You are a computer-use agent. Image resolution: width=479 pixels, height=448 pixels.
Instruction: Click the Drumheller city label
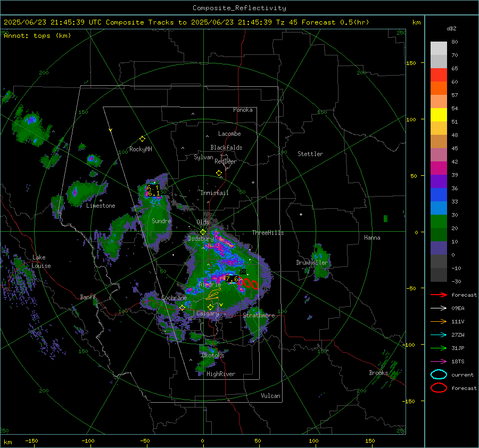[x=312, y=263]
